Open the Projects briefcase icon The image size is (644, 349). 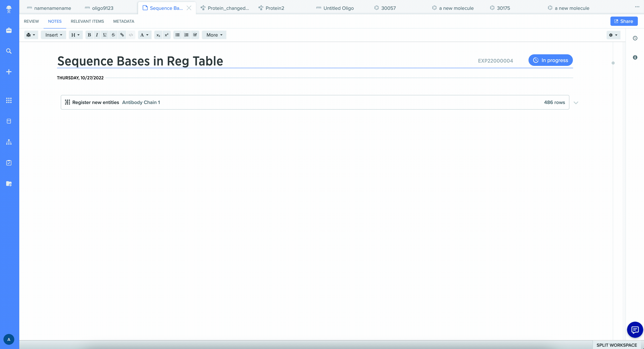tap(9, 30)
